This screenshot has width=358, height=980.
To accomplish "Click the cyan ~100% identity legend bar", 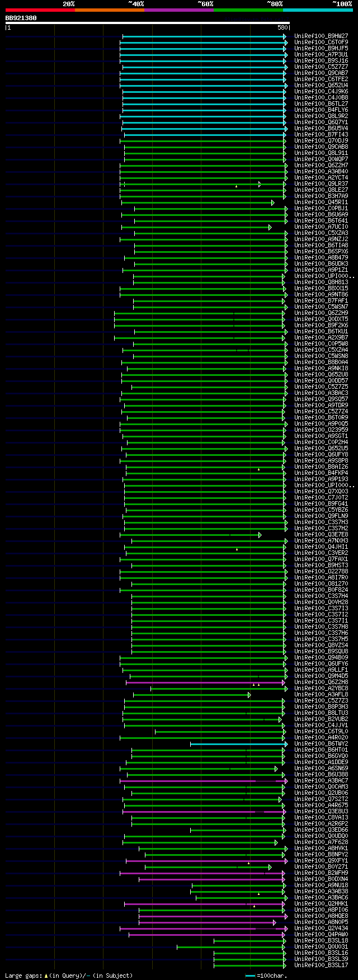I will coord(318,10).
